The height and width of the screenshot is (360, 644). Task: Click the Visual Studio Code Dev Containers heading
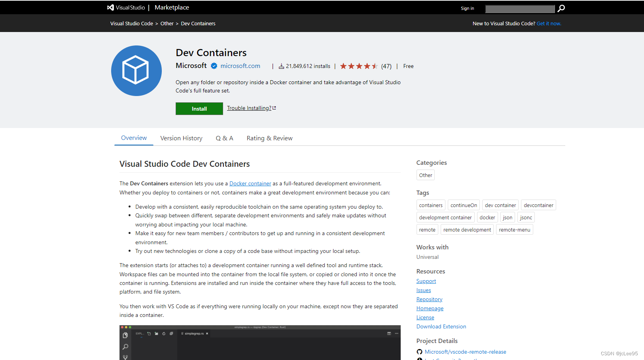[x=185, y=164]
